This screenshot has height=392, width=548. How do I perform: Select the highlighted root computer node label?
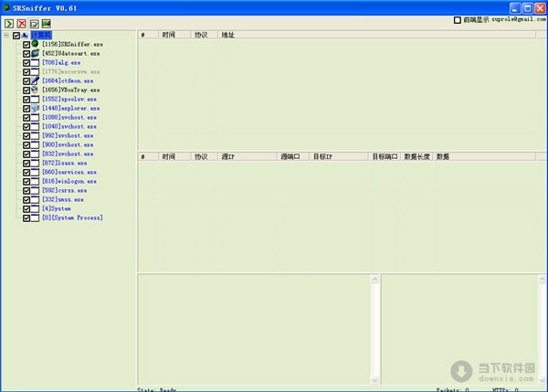(41, 35)
